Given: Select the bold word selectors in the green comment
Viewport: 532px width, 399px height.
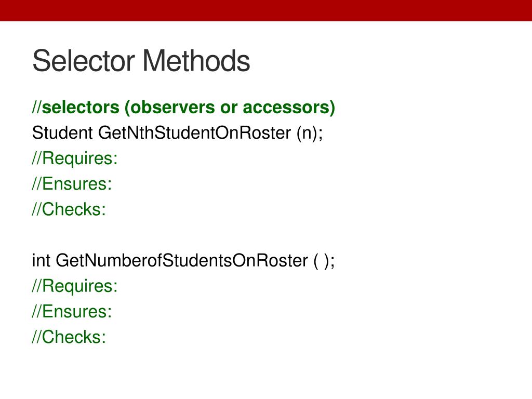Looking at the screenshot, I should click(81, 107).
